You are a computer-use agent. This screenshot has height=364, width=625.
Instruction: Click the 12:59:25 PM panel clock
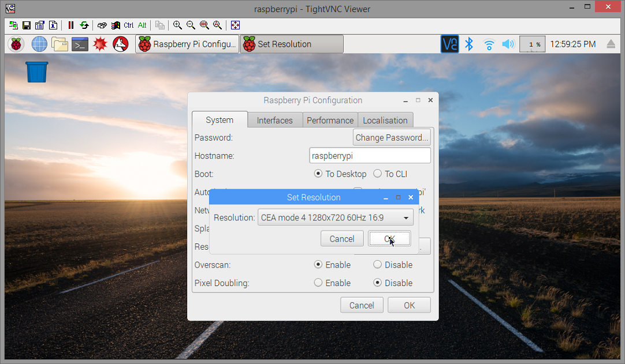573,44
